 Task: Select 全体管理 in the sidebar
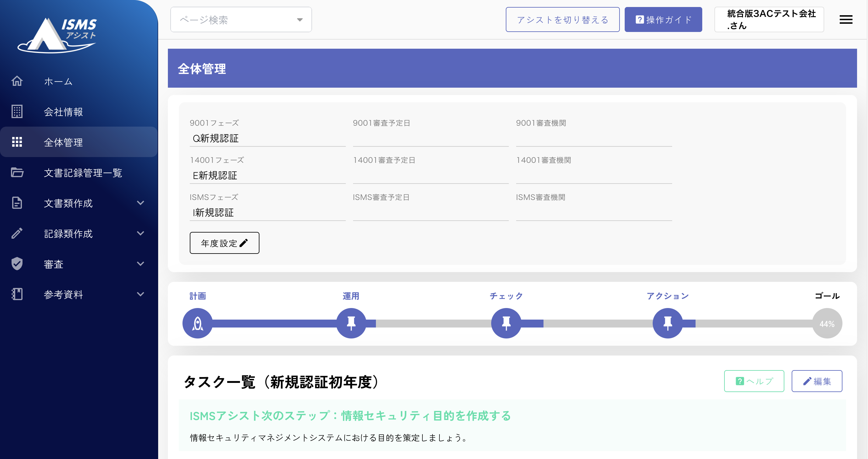[63, 142]
